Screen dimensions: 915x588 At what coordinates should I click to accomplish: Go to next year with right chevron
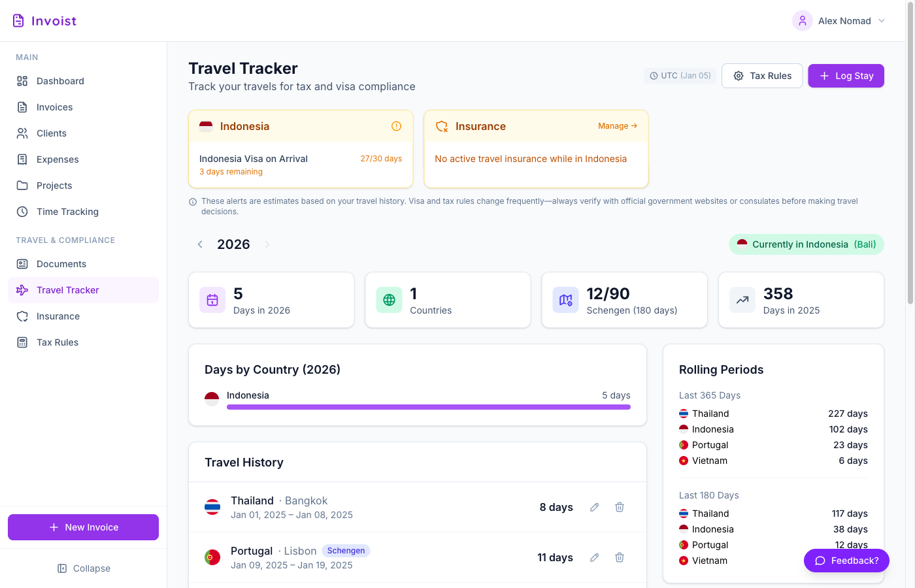point(267,244)
